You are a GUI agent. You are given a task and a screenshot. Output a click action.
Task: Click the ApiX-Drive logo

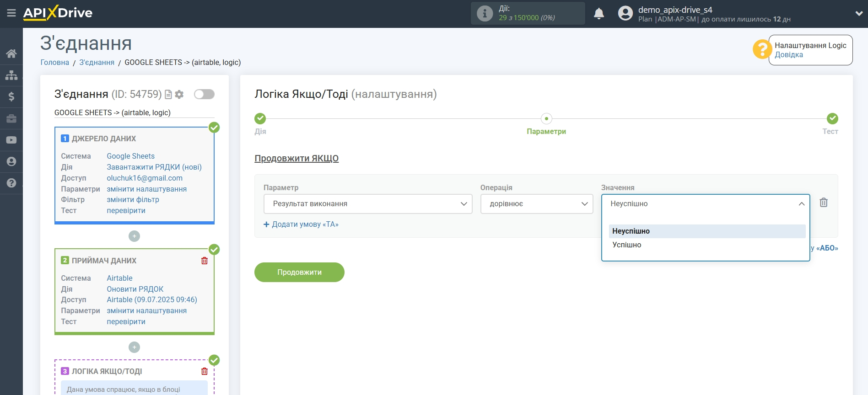point(58,13)
